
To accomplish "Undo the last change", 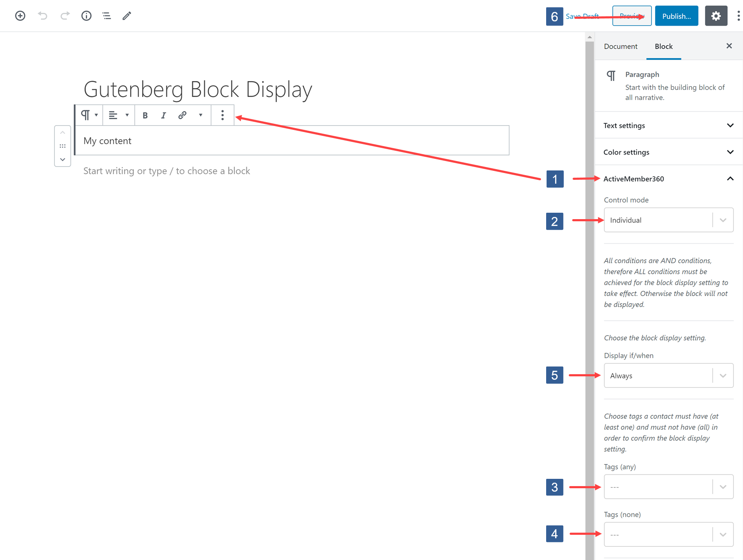I will [42, 16].
